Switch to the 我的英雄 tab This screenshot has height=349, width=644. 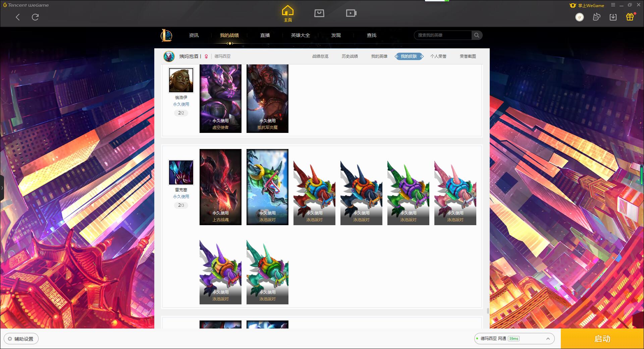click(x=379, y=56)
